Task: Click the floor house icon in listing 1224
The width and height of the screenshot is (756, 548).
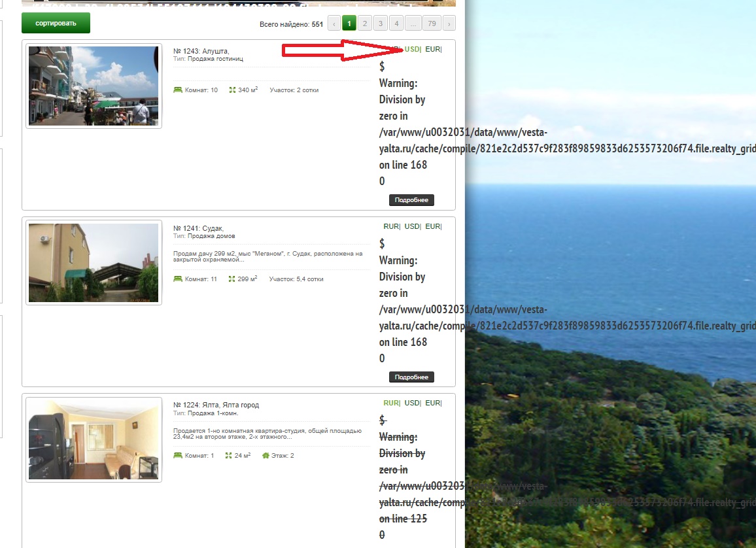Action: 266,455
